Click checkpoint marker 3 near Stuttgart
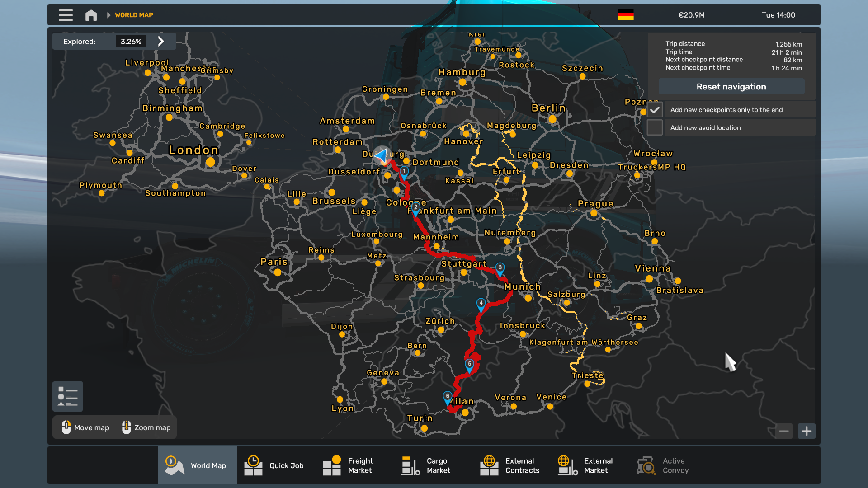This screenshot has height=488, width=868. (x=500, y=268)
